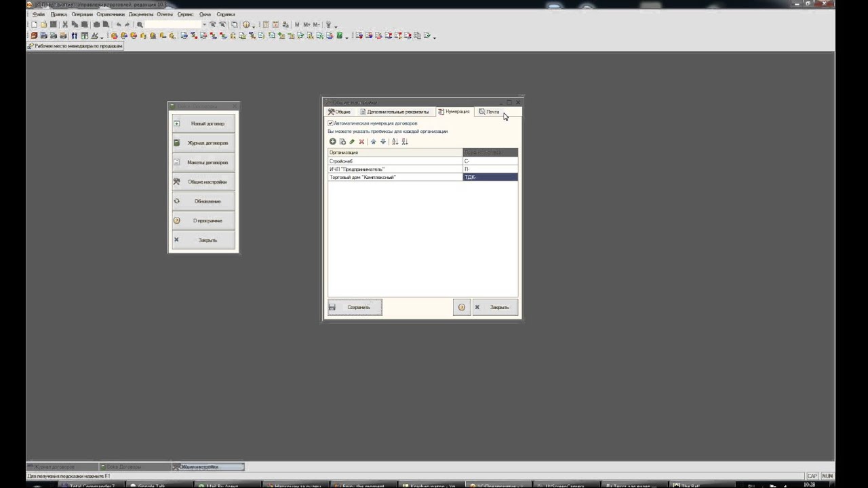Open the Справочники menu
This screenshot has height=488, width=868.
111,14
